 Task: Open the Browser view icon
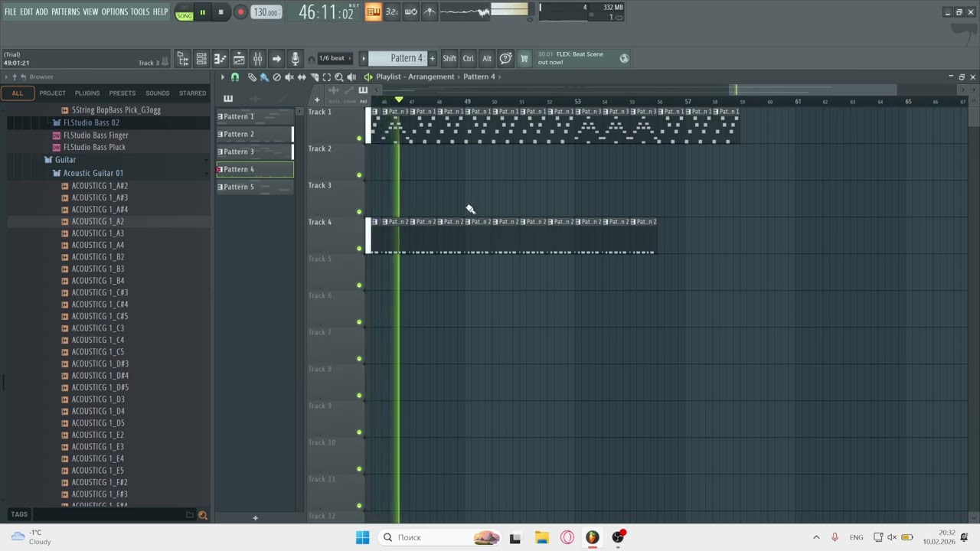point(183,59)
